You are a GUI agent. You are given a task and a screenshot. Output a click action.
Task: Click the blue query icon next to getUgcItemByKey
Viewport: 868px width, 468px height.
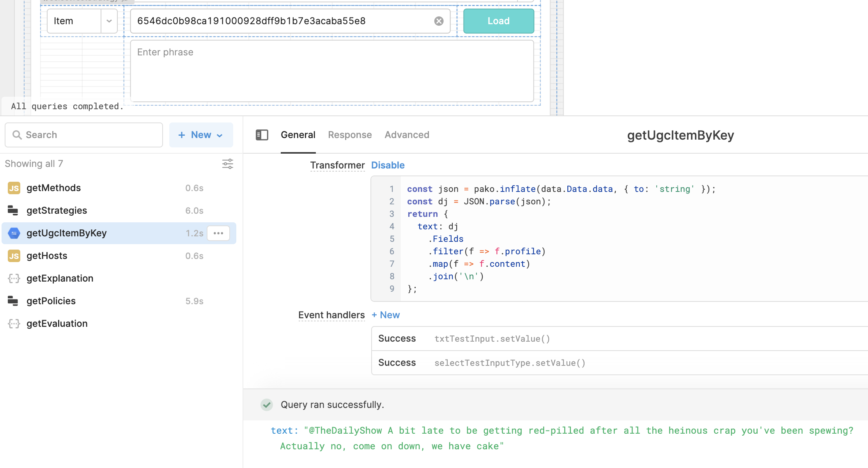pos(14,233)
